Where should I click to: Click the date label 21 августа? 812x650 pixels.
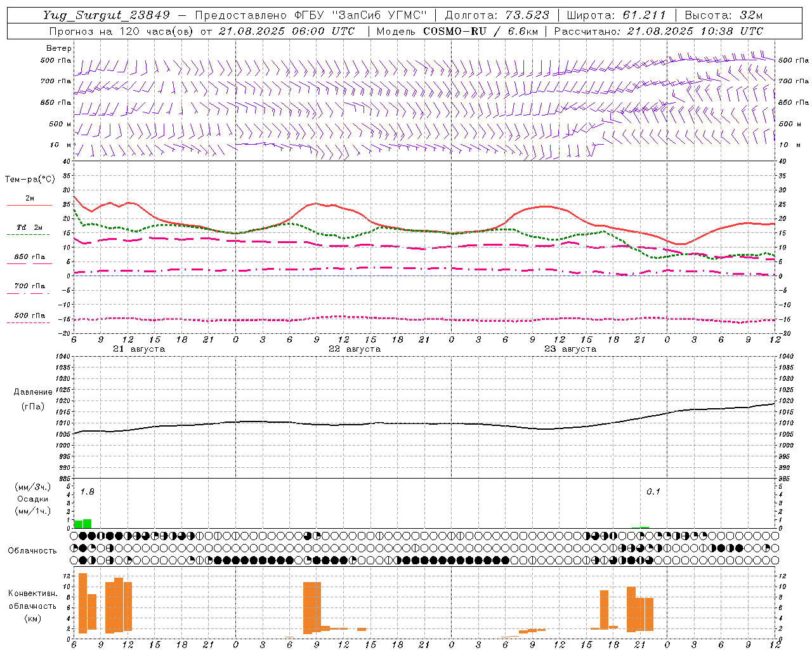click(x=139, y=349)
